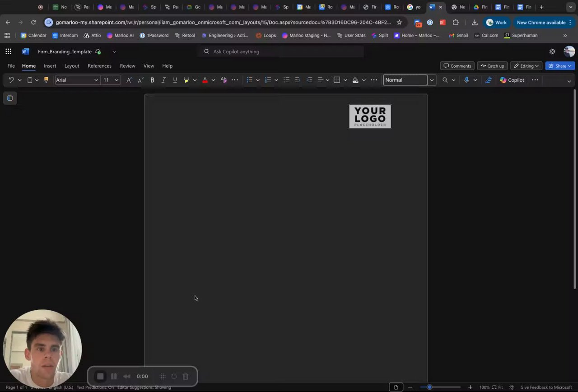This screenshot has height=392, width=578.
Task: Grow font size with larger A icon
Action: click(x=129, y=80)
